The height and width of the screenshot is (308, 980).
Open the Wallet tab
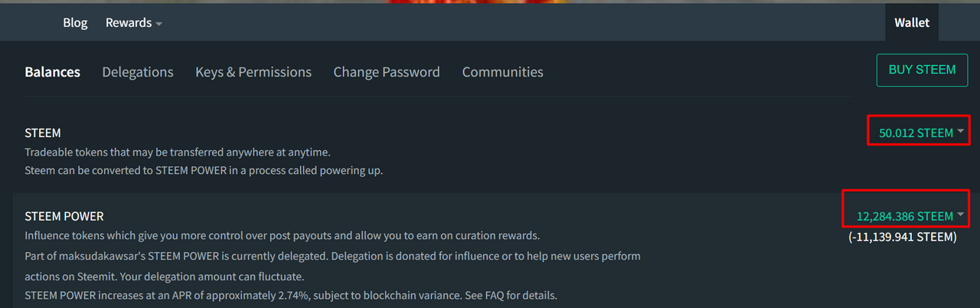click(x=912, y=23)
